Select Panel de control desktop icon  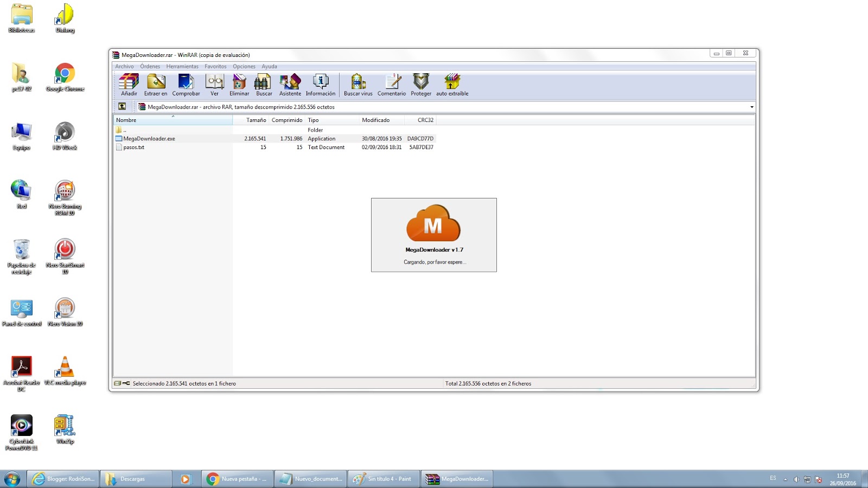point(22,312)
